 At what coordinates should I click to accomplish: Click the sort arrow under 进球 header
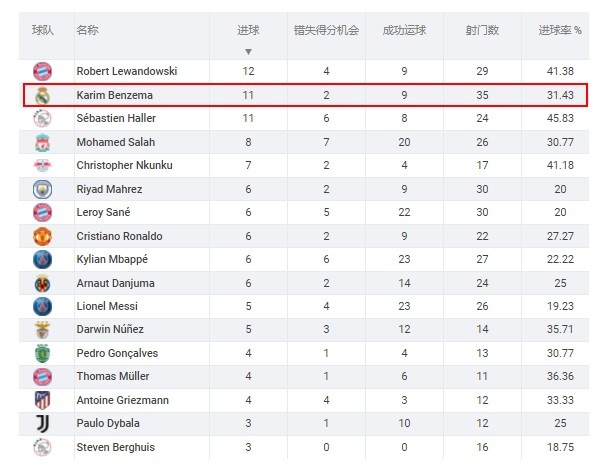(248, 52)
